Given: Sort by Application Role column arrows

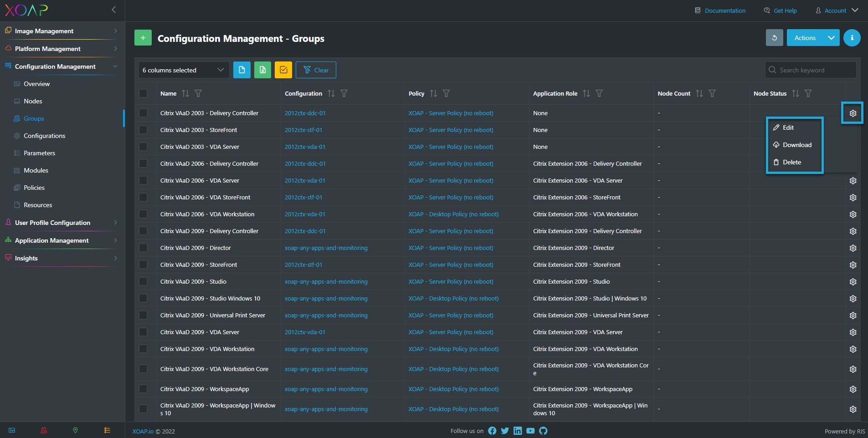Looking at the screenshot, I should coord(586,93).
